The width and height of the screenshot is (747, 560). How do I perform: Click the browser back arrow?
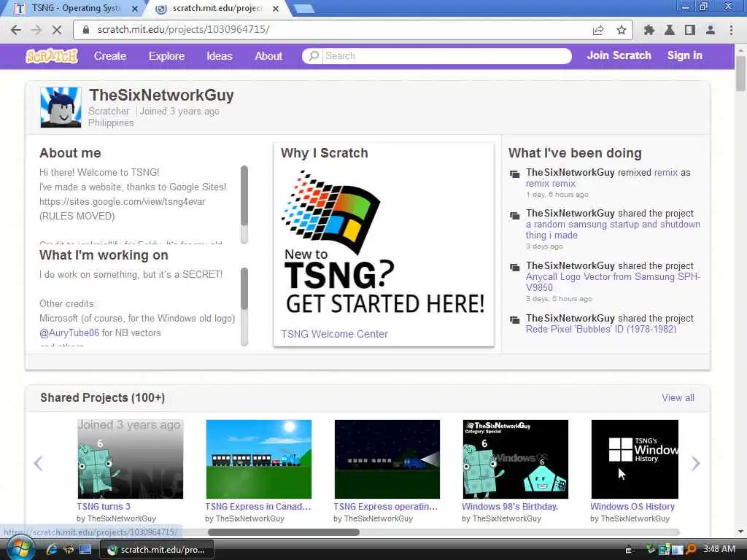[16, 30]
